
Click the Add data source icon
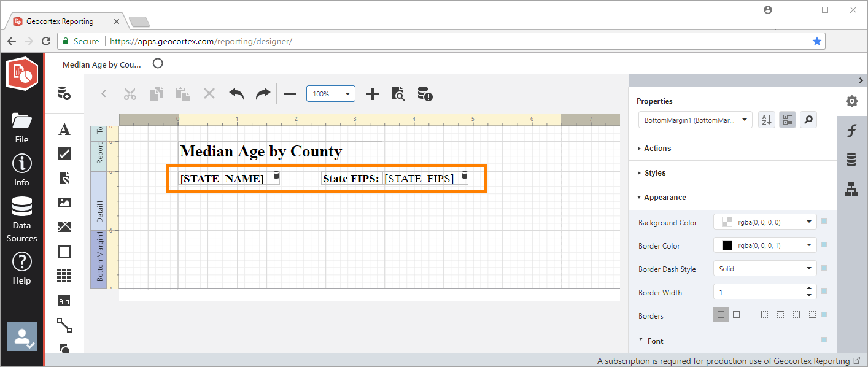click(64, 93)
